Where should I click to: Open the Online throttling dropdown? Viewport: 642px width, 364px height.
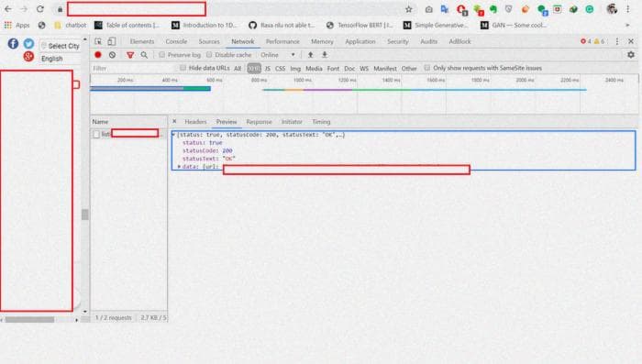278,55
